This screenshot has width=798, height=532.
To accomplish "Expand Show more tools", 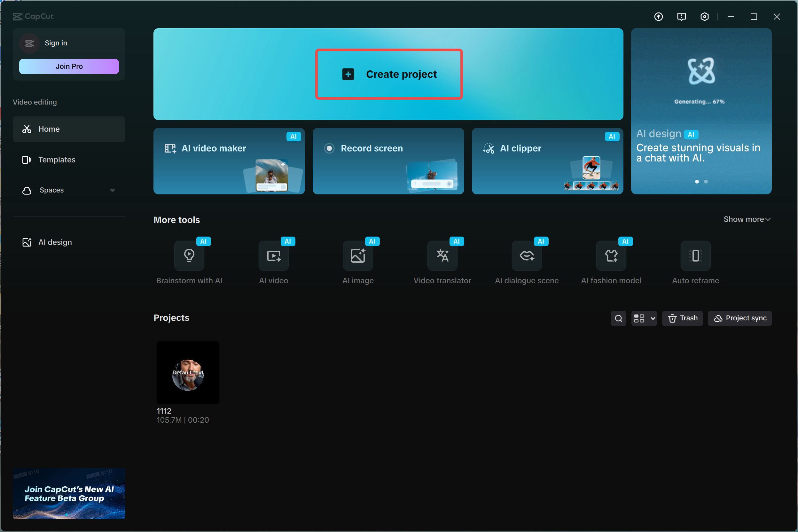I will coord(747,220).
